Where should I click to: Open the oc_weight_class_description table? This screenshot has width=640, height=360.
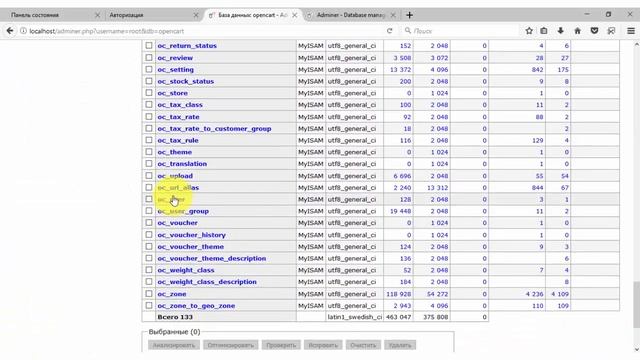[207, 282]
